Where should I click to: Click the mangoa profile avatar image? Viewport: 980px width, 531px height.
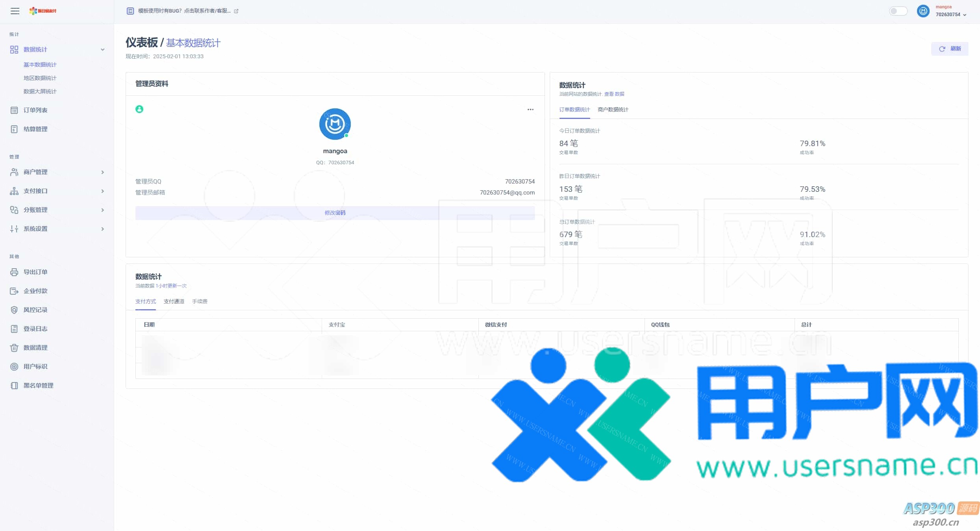tap(335, 124)
